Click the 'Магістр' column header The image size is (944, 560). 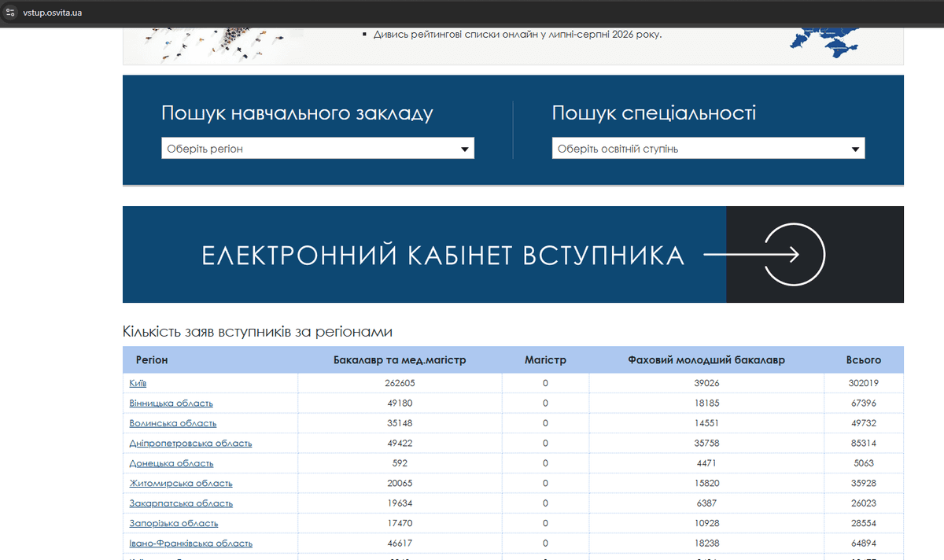pyautogui.click(x=545, y=360)
